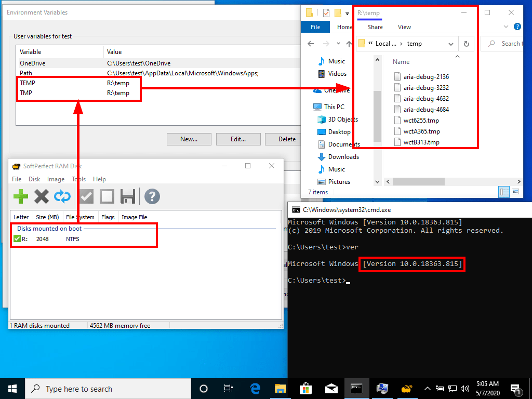Click the grey square toolbar icon in RAM Disk

[107, 196]
